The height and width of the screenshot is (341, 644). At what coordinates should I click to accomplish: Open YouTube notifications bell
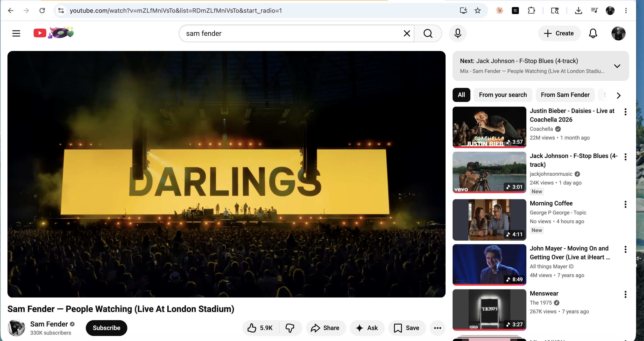tap(593, 33)
